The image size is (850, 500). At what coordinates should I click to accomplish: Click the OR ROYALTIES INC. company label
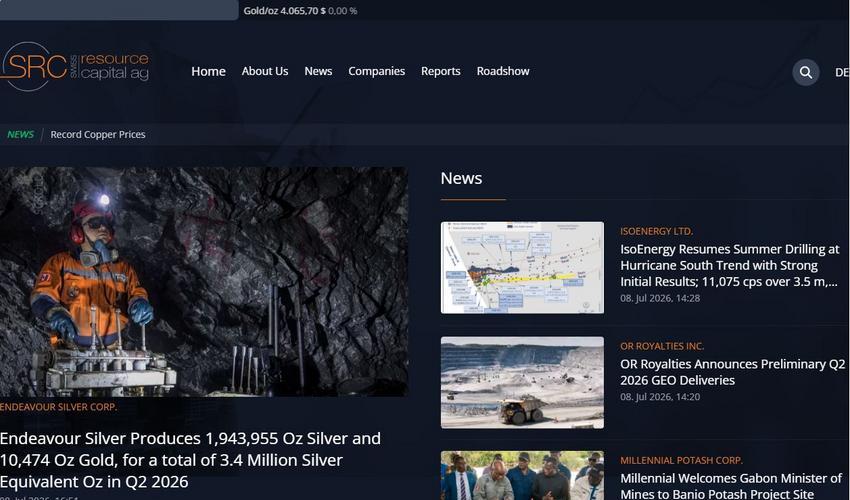coord(662,346)
